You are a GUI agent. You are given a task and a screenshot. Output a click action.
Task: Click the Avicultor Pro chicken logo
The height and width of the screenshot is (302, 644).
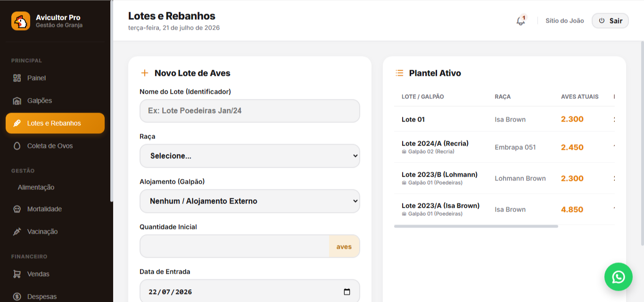(21, 21)
